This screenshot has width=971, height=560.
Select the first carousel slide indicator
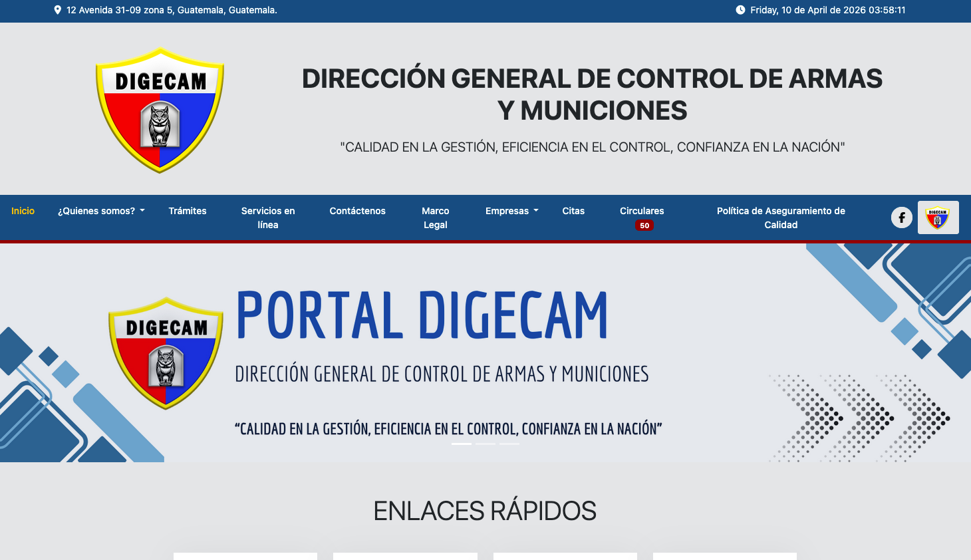pyautogui.click(x=462, y=444)
